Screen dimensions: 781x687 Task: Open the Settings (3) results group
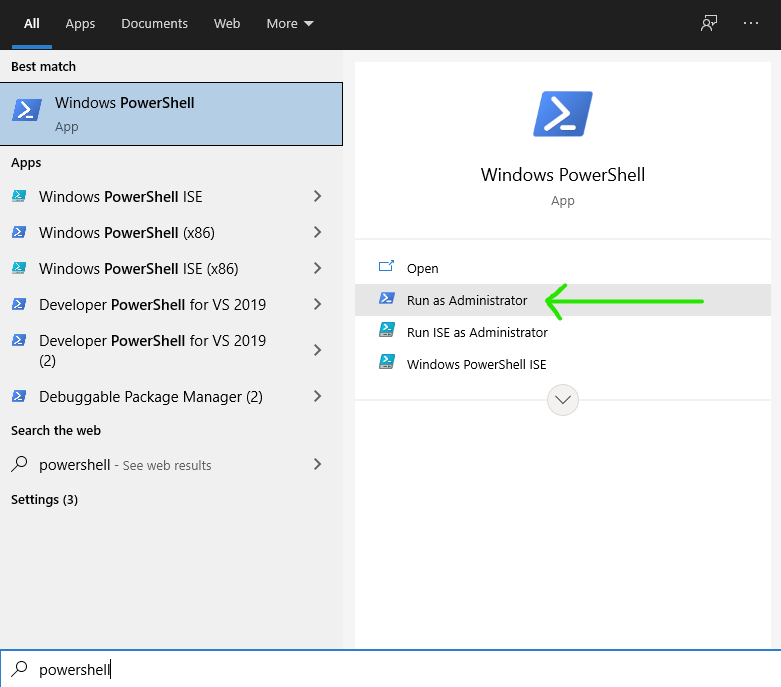[44, 499]
